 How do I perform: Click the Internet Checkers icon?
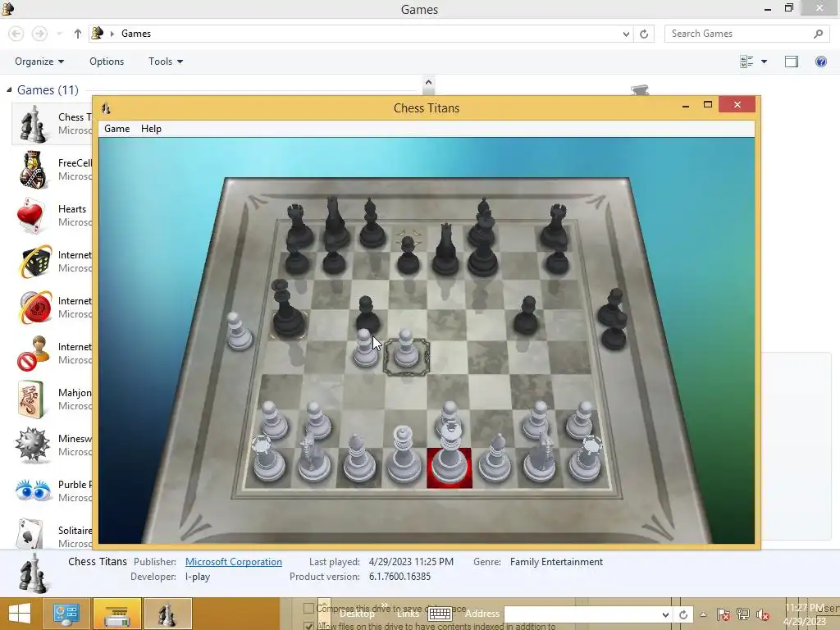pyautogui.click(x=35, y=308)
